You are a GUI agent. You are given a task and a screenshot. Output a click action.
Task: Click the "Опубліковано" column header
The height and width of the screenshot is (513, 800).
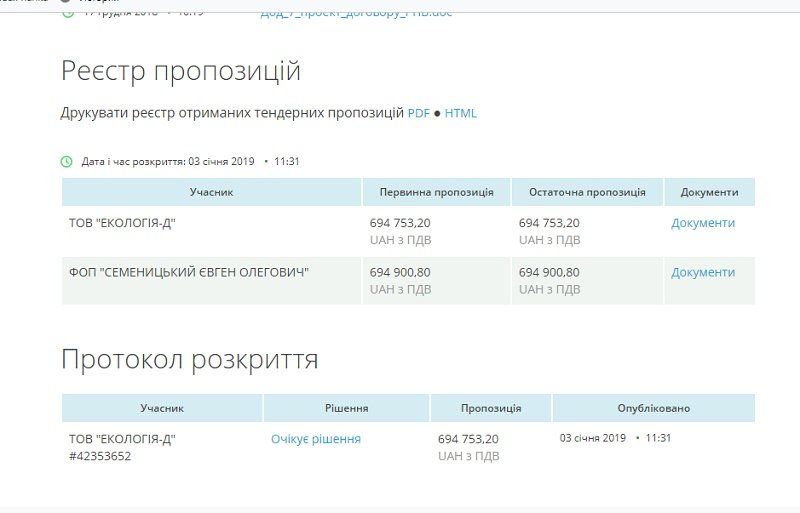654,408
